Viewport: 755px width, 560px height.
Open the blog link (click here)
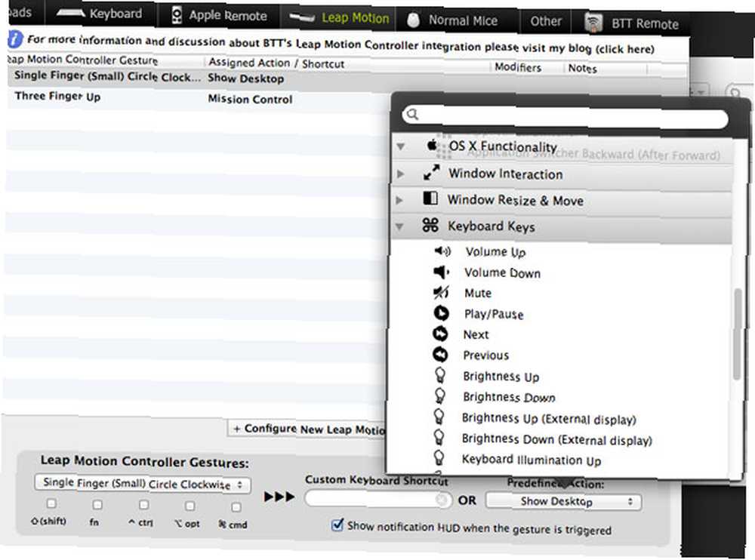click(x=624, y=49)
